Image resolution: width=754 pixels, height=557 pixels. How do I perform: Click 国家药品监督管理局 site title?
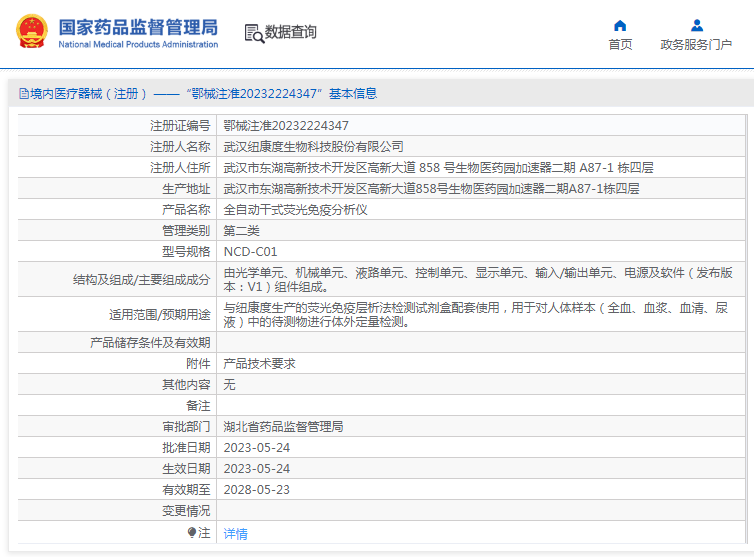pyautogui.click(x=138, y=27)
